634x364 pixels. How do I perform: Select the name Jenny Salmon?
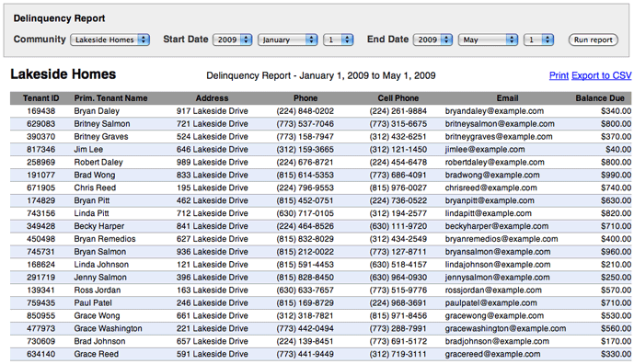click(x=100, y=278)
